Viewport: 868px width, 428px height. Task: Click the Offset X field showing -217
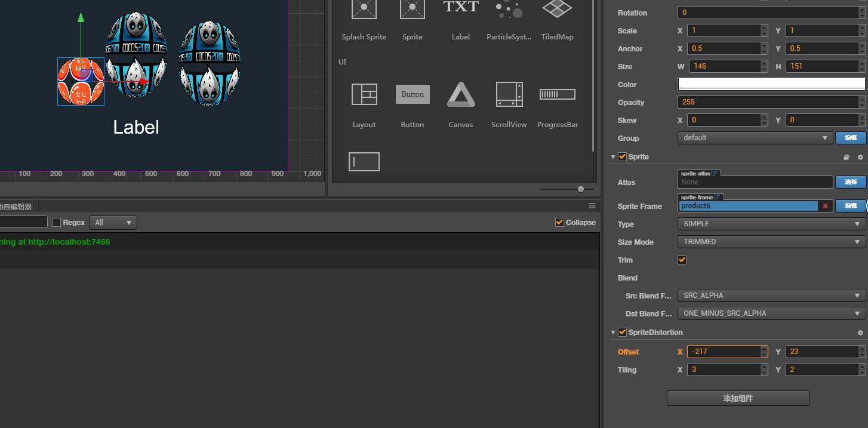728,352
